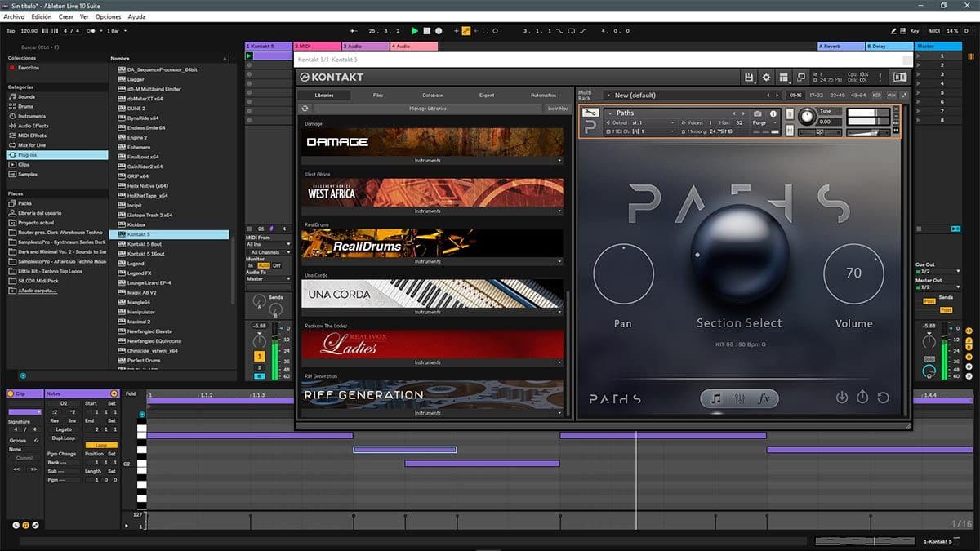Screen dimensions: 980x551
Task: Open the Multi Rack preset dropdown New (default)
Action: (x=694, y=96)
